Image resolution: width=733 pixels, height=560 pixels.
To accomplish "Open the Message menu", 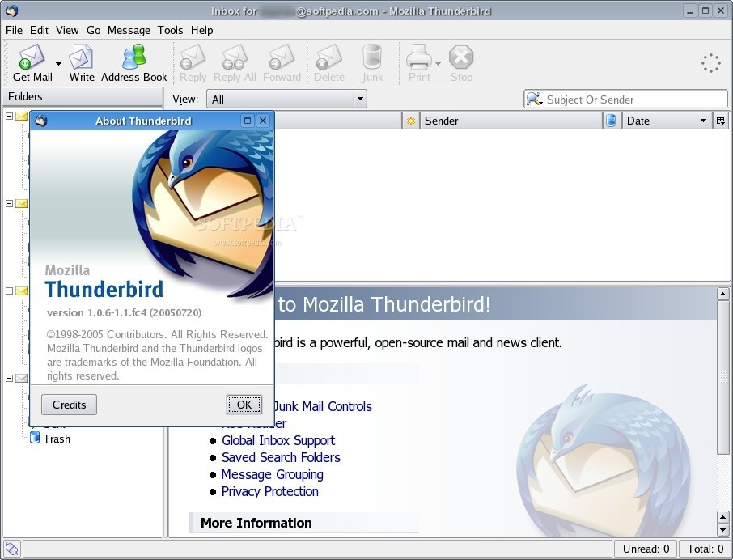I will [129, 31].
